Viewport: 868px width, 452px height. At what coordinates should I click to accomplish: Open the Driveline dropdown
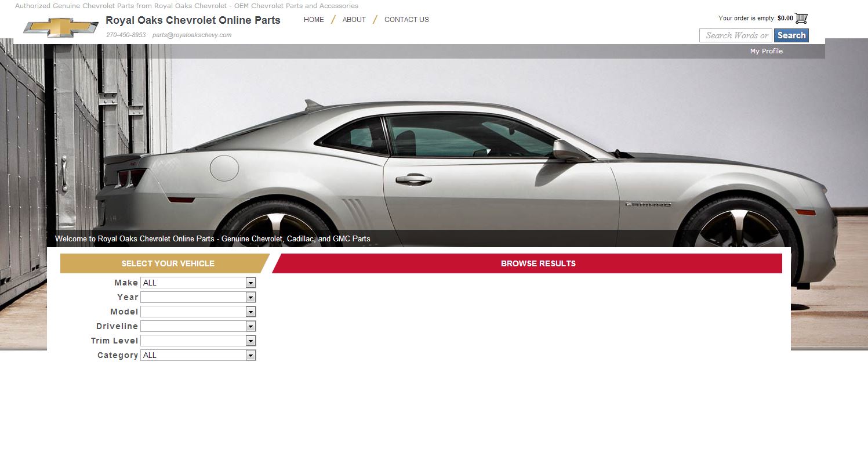(198, 326)
